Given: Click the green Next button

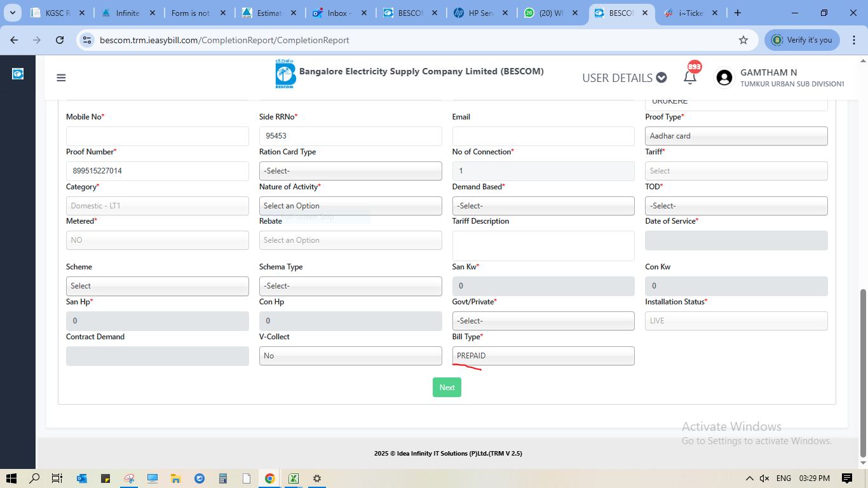Looking at the screenshot, I should point(447,388).
